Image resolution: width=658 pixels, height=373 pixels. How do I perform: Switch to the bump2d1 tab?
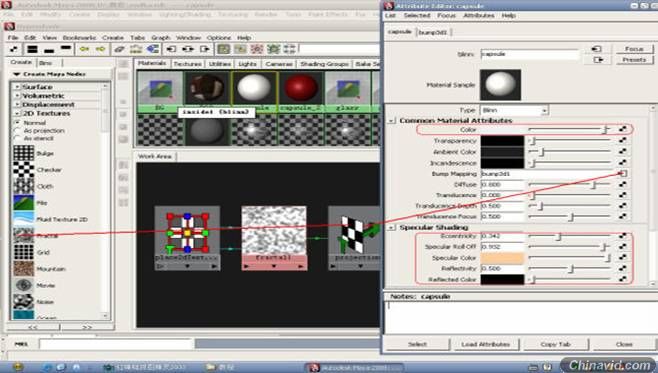[433, 32]
